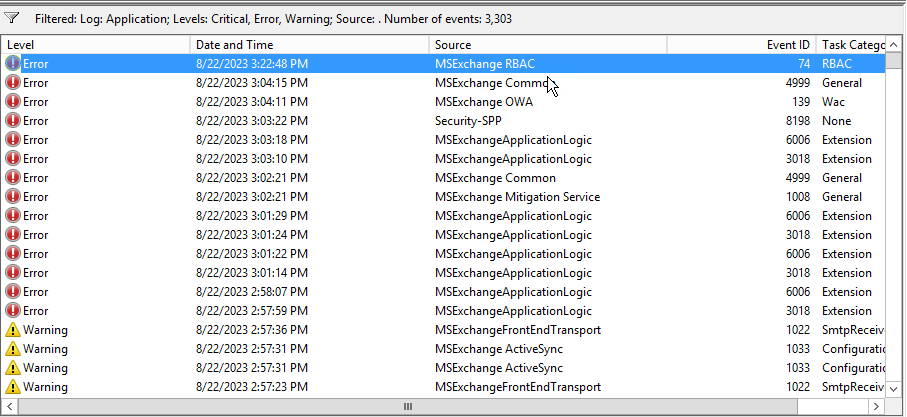The image size is (907, 417).
Task: Click error icon of the 3:03:18 PM row
Action: 12,140
